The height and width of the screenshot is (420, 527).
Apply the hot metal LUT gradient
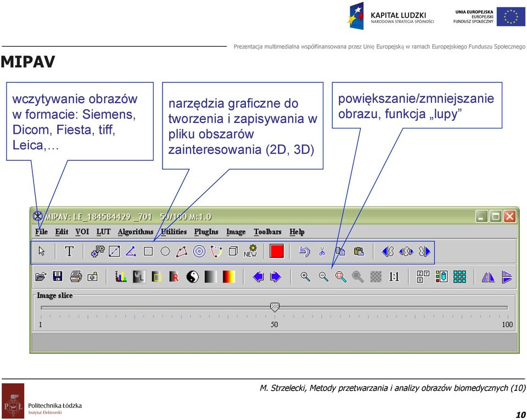pos(228,277)
